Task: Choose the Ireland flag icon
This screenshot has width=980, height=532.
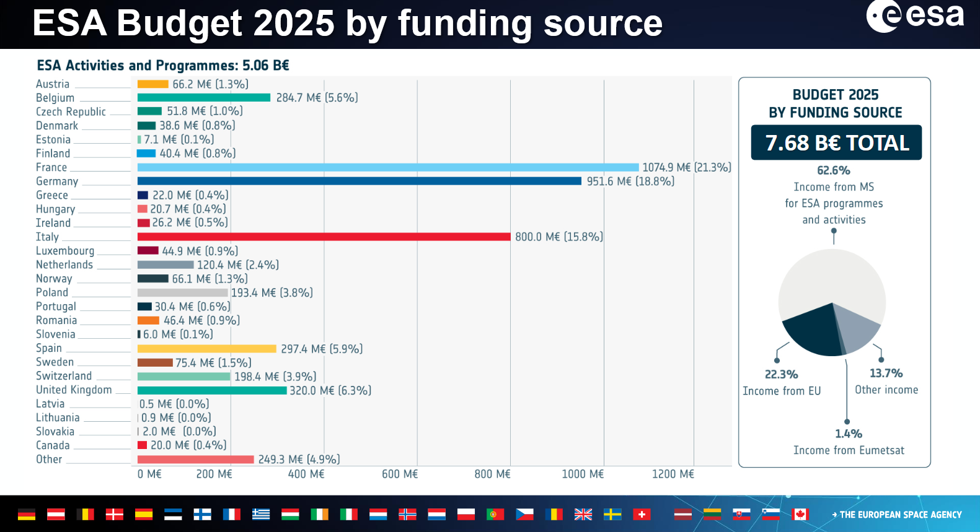Action: point(319,514)
